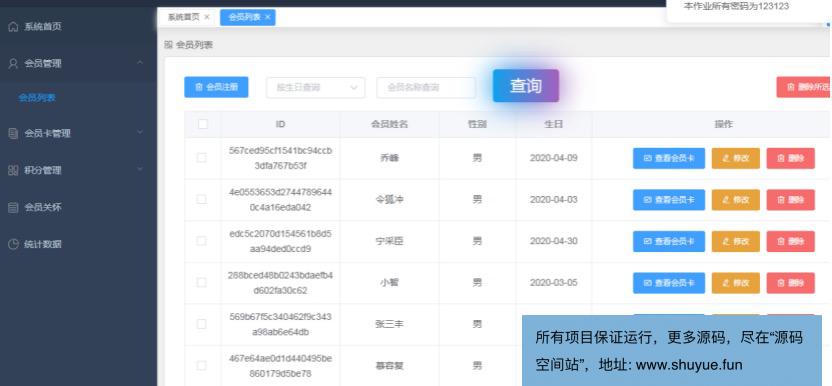Image resolution: width=832 pixels, height=386 pixels.
Task: Select 会员列表 submenu item in sidebar
Action: coord(37,98)
